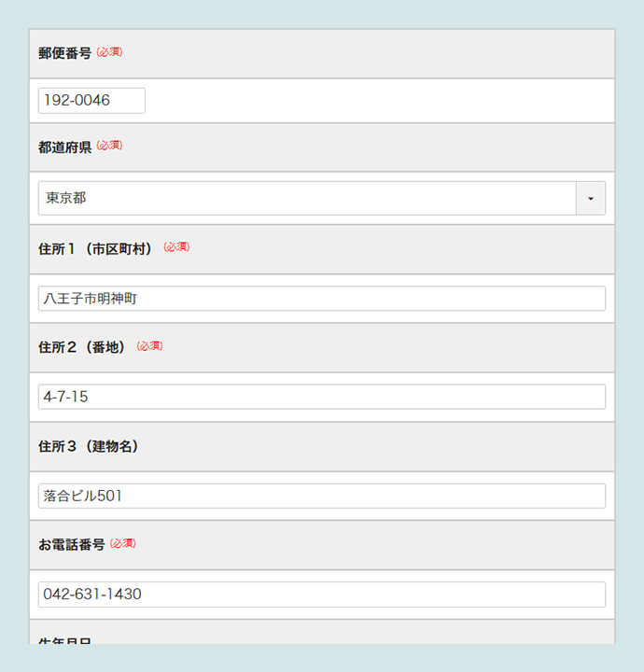644x672 pixels.
Task: Focus the 八王子市明神町 address field
Action: point(321,299)
